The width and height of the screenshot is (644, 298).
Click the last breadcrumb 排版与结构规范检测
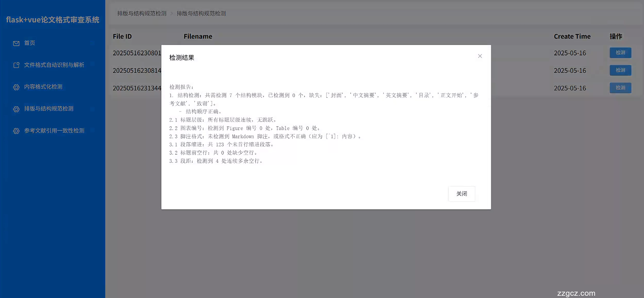pos(201,13)
